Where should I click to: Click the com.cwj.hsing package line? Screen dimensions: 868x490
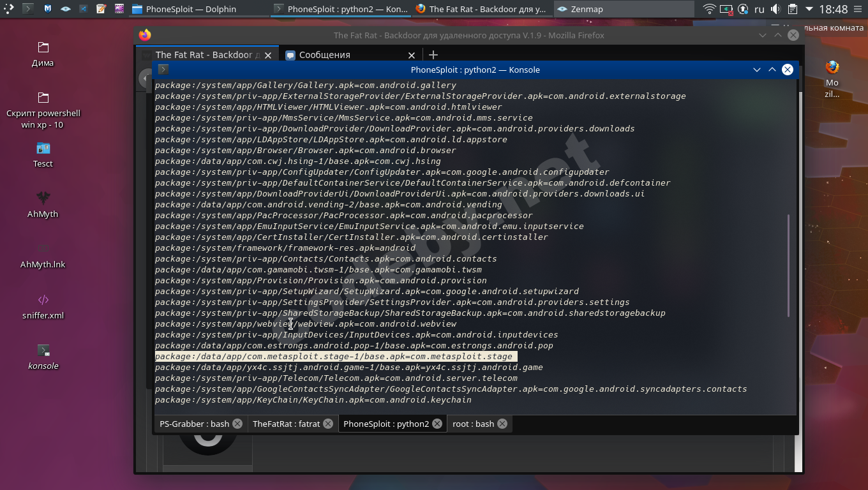[x=298, y=161]
